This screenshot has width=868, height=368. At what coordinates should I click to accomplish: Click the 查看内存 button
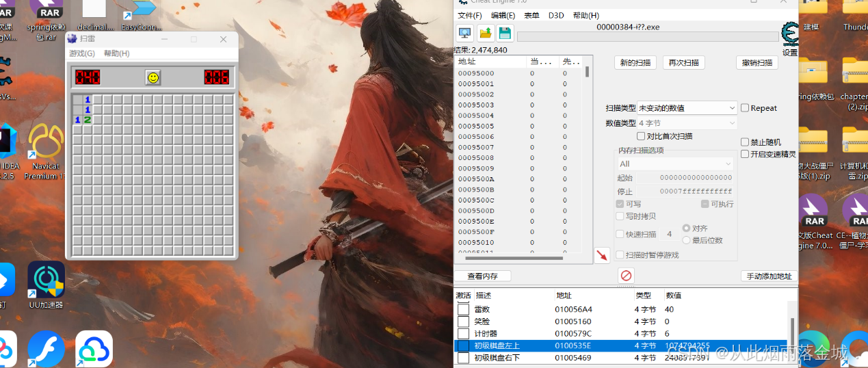coord(482,276)
